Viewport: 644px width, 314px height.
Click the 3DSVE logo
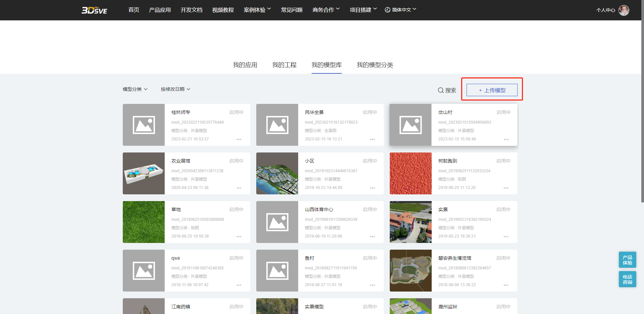pos(94,10)
